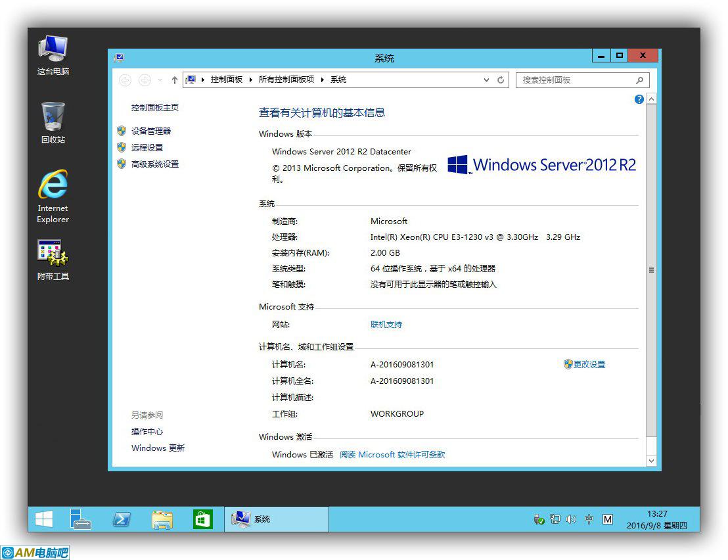Open the network tray icon
This screenshot has width=728, height=560.
pyautogui.click(x=555, y=519)
